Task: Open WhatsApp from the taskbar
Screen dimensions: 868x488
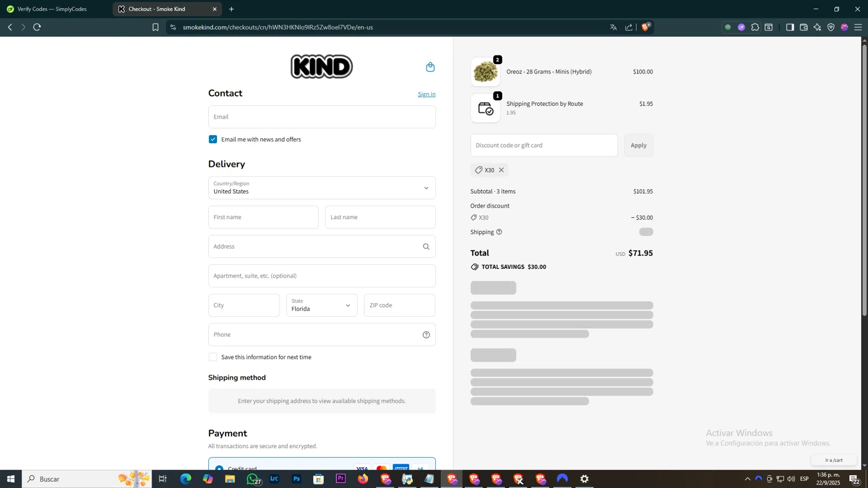Action: 252,479
